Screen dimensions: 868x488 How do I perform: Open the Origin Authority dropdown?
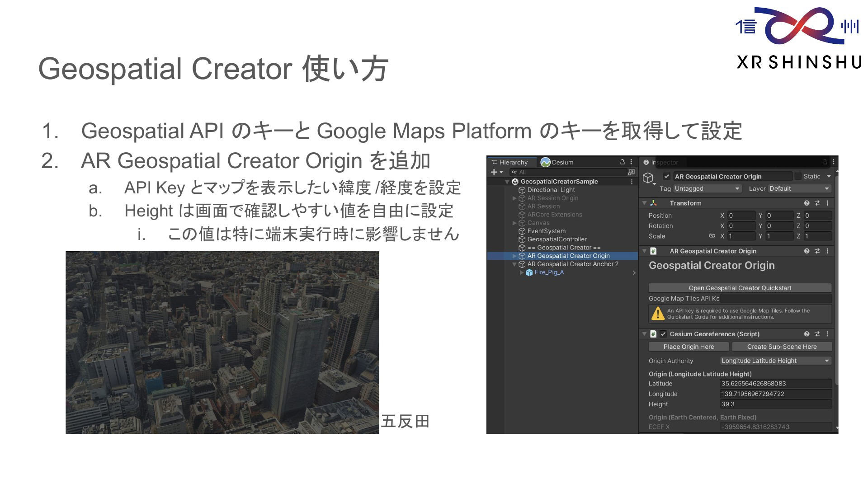(776, 361)
